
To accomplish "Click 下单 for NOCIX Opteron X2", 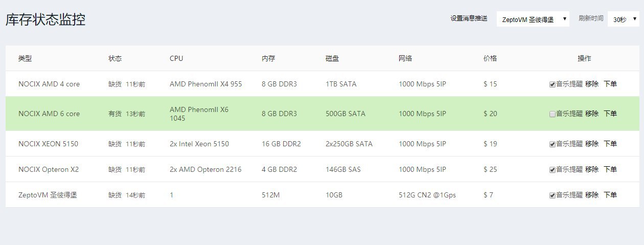I will (610, 169).
